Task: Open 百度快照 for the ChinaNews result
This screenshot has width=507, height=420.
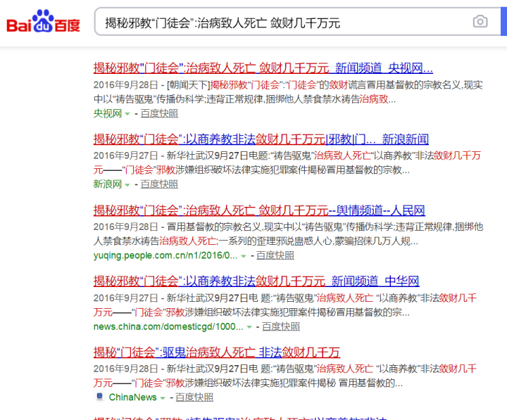Action: 194,397
